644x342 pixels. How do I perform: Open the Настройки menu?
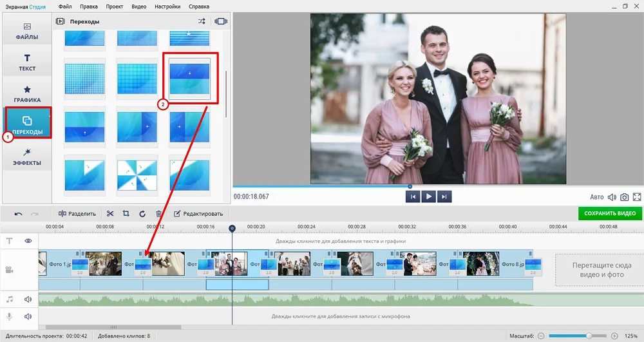coord(167,6)
